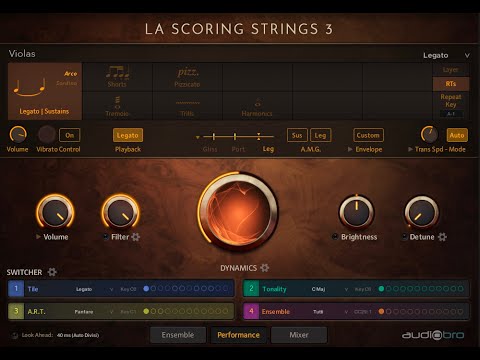
Task: Select the Harmonics articulation tile
Action: point(257,106)
